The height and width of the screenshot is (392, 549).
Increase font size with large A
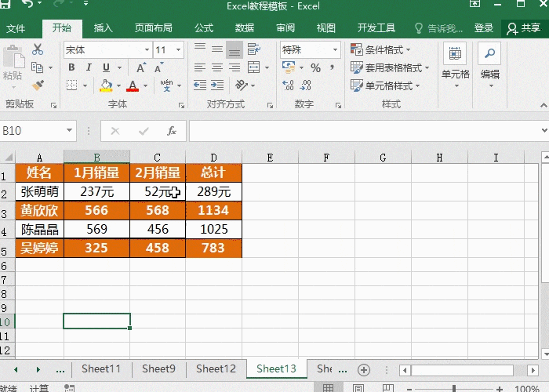click(141, 67)
